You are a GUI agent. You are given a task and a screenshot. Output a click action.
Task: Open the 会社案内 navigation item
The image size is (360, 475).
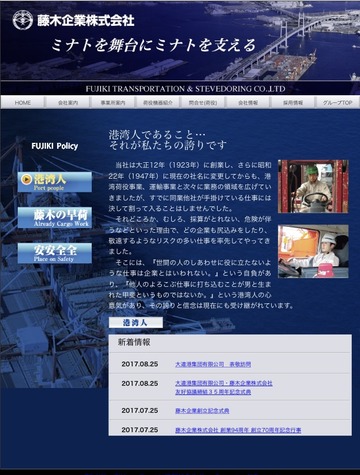pos(68,103)
